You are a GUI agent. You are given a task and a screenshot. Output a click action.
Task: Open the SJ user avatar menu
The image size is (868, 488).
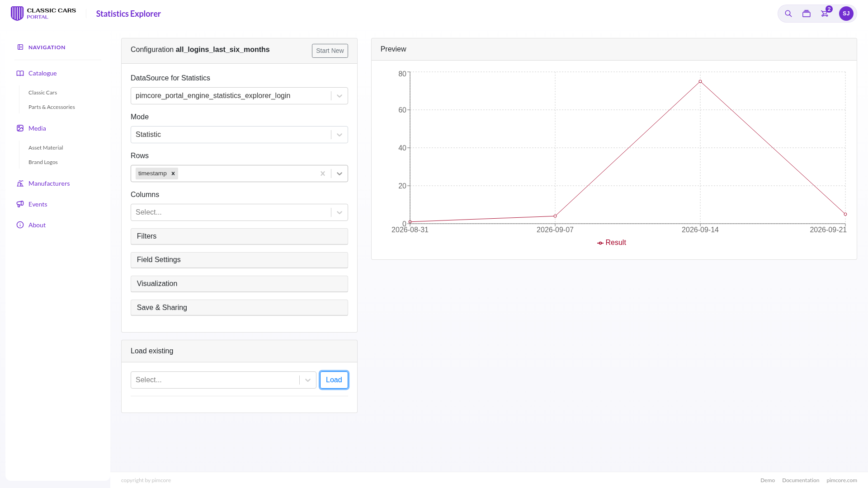[x=846, y=14]
